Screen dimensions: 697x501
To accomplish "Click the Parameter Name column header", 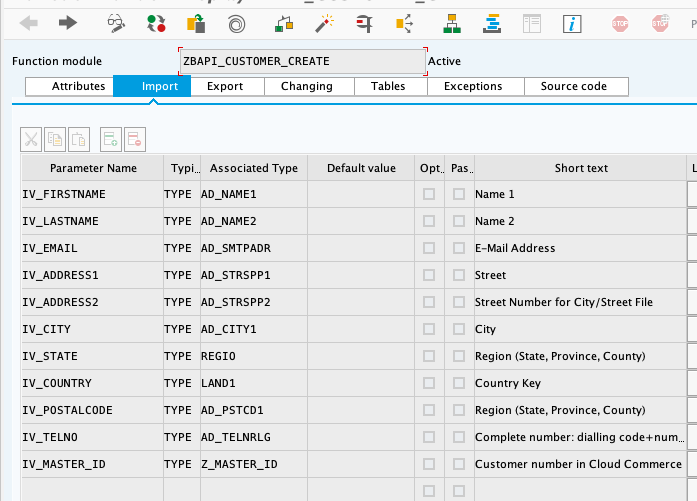I will pyautogui.click(x=93, y=168).
